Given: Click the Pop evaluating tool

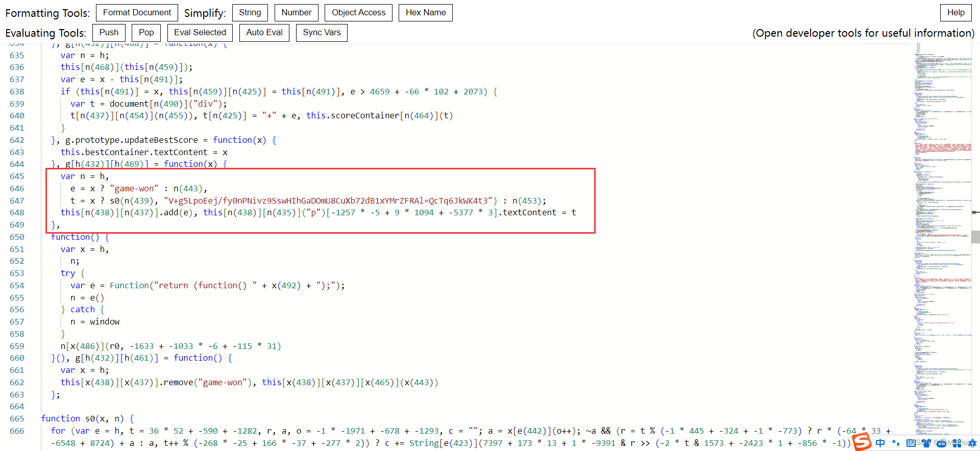Looking at the screenshot, I should (146, 33).
